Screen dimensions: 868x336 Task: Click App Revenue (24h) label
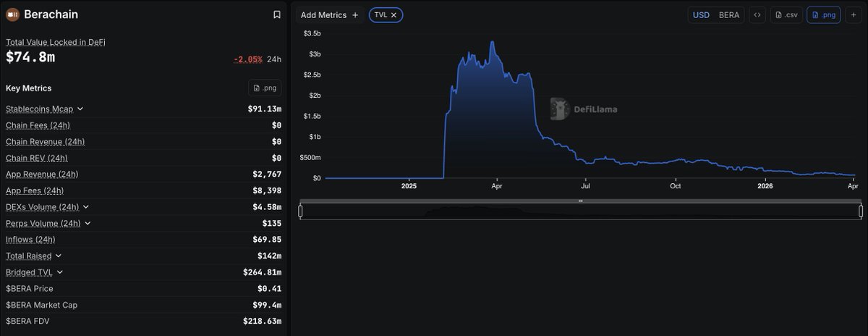[x=42, y=174]
